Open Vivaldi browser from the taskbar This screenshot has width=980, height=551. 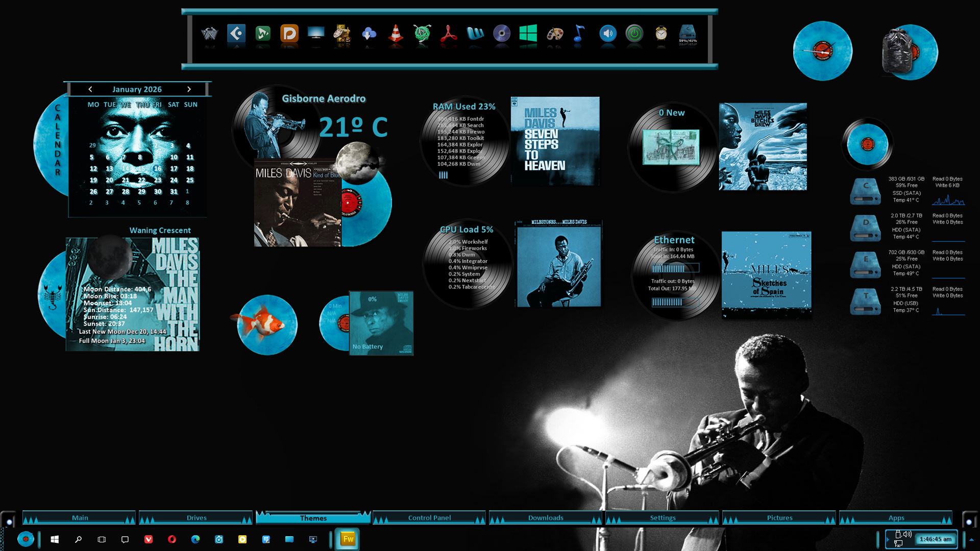coord(149,539)
